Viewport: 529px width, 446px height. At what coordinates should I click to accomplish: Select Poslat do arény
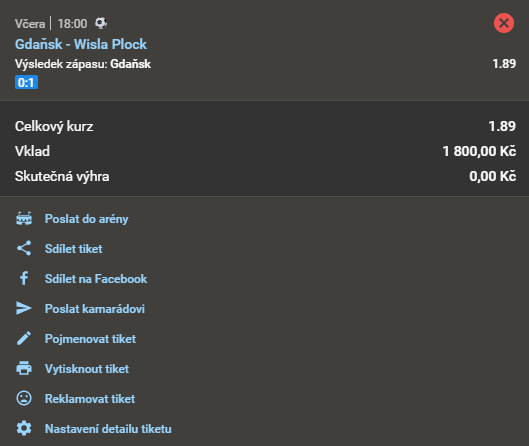click(87, 219)
